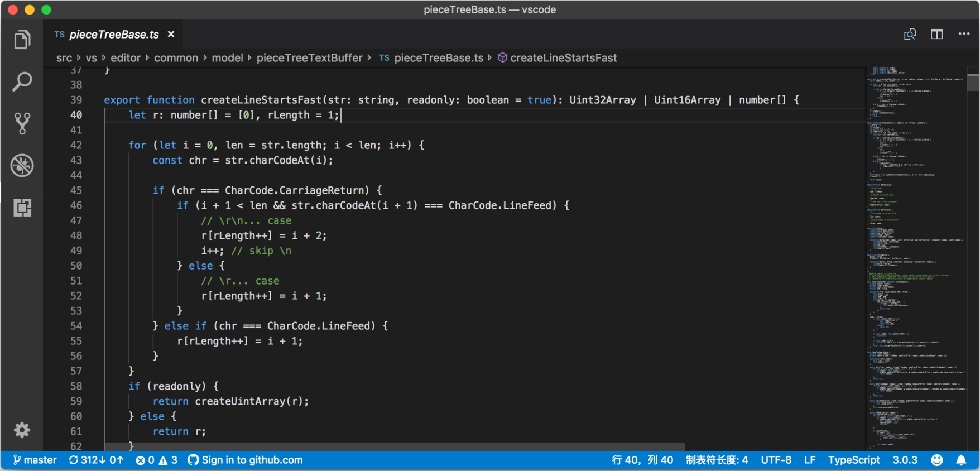Click the common breadcrumb segment
The width and height of the screenshot is (980, 471).
click(176, 57)
